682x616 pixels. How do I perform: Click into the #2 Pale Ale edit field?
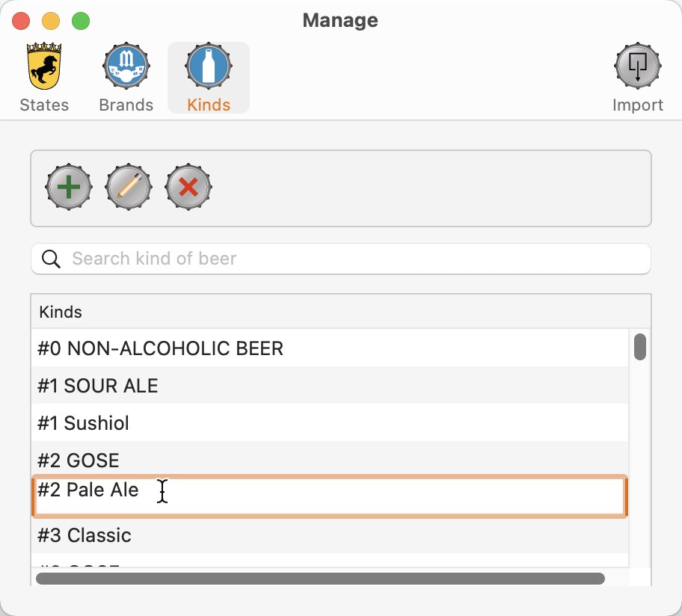(x=330, y=496)
